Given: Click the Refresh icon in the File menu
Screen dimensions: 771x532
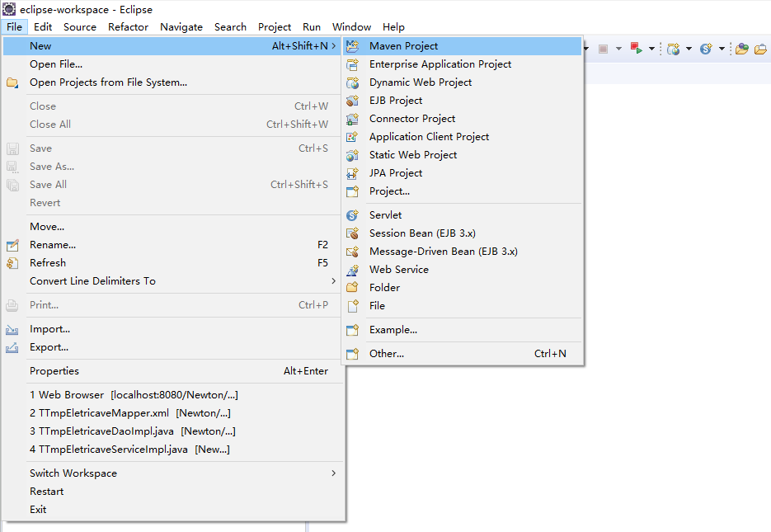Looking at the screenshot, I should tap(12, 262).
